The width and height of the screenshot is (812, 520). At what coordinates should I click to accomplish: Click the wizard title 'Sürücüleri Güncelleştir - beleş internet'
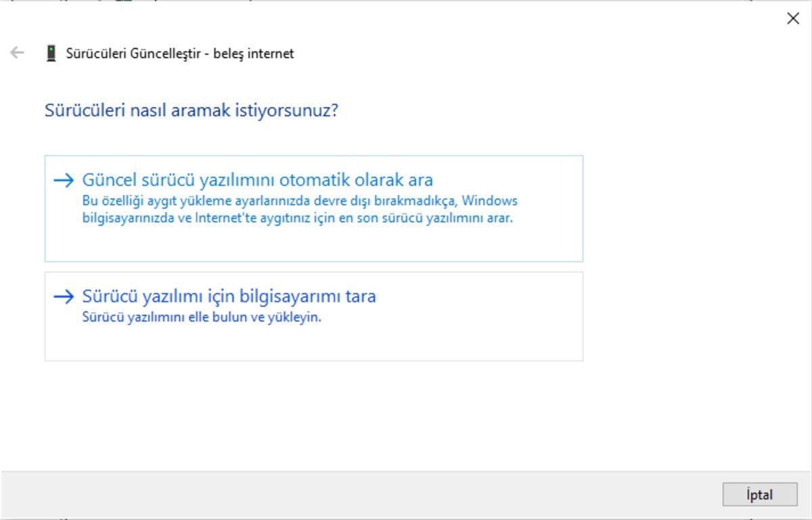point(179,53)
